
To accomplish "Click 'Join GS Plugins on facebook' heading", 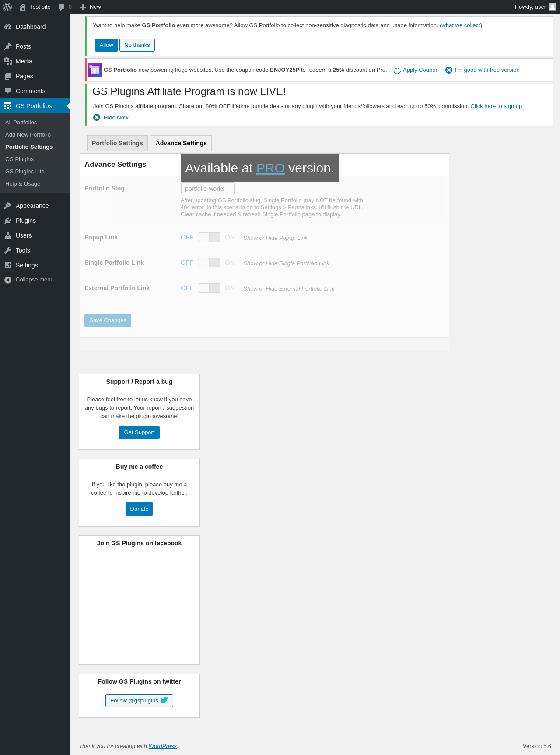I will click(139, 543).
